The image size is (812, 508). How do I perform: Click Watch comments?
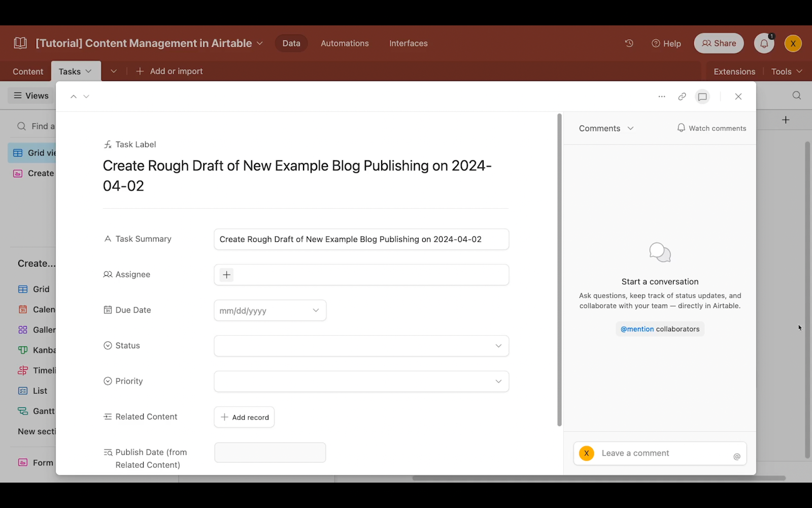click(712, 129)
